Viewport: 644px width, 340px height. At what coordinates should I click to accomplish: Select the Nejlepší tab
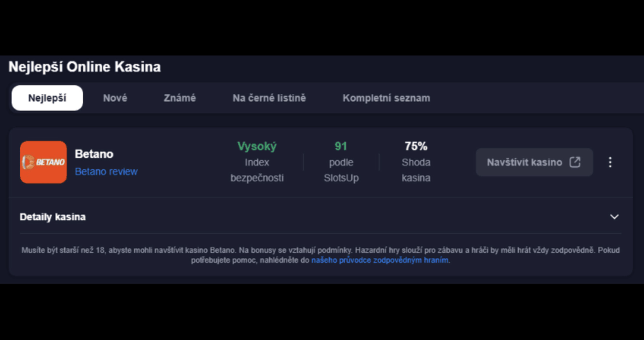tap(47, 98)
